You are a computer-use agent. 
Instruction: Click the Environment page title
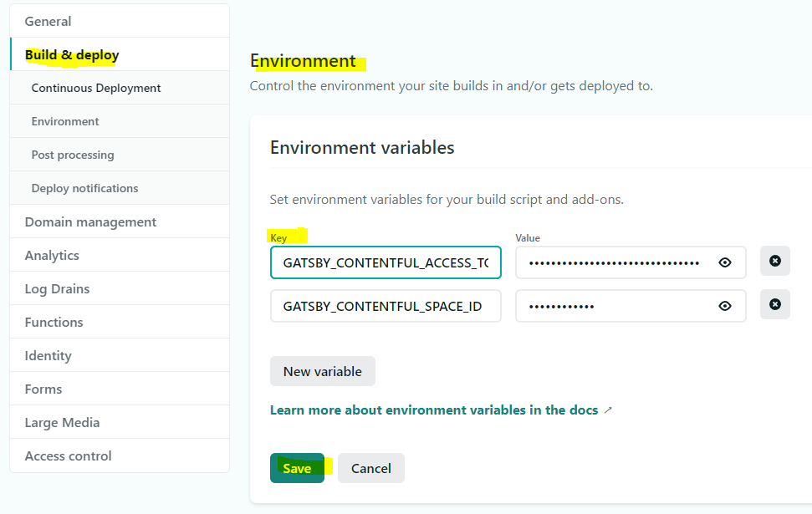point(303,60)
